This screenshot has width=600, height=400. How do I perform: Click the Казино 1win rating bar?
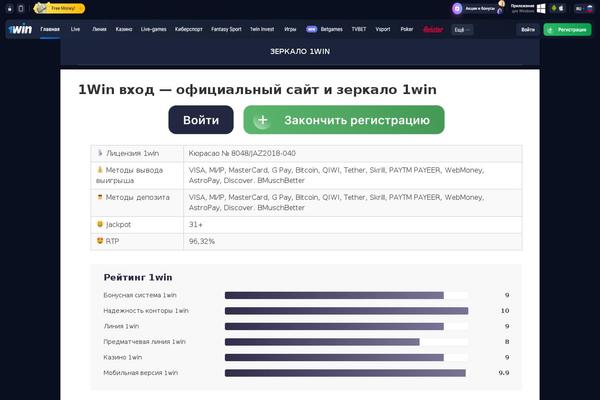click(x=346, y=357)
